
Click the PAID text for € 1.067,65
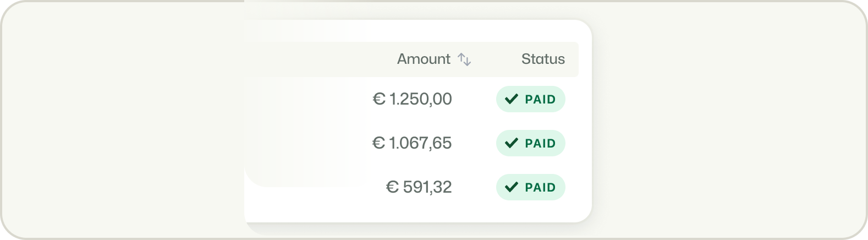pos(540,144)
